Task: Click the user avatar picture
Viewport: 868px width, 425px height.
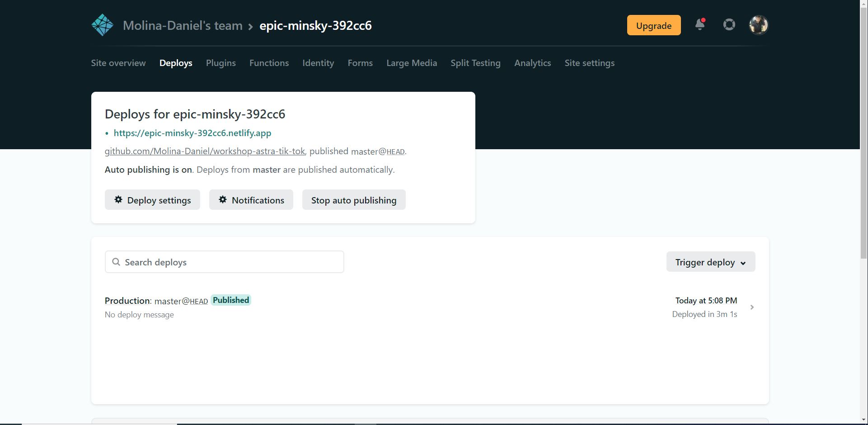Action: pos(759,25)
